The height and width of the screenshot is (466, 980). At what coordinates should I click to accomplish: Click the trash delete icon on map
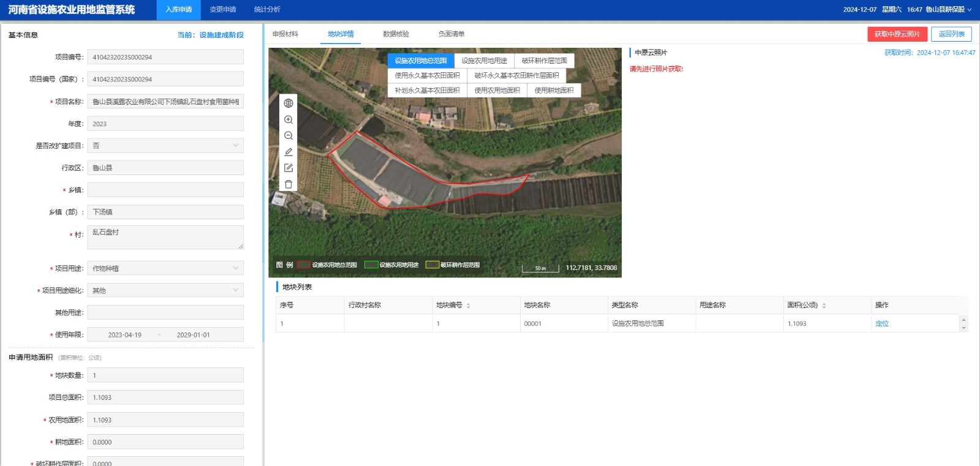[x=288, y=184]
